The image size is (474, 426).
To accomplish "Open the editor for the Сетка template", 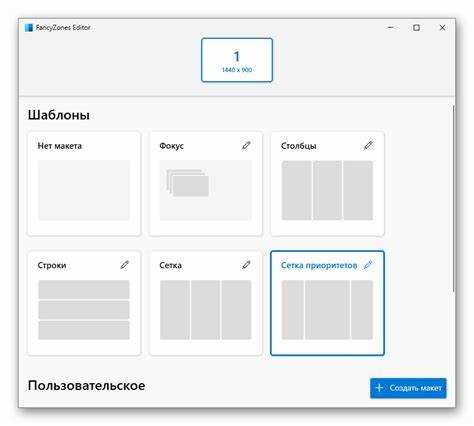I will point(246,265).
